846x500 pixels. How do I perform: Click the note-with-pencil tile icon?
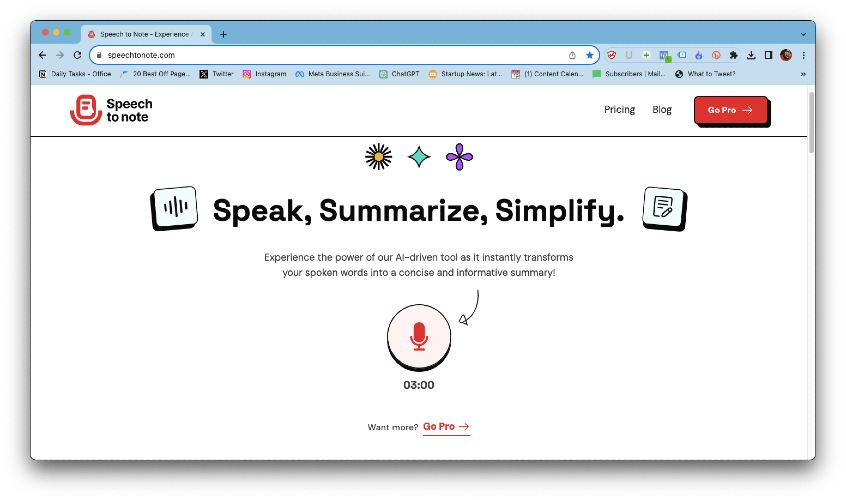pyautogui.click(x=664, y=208)
